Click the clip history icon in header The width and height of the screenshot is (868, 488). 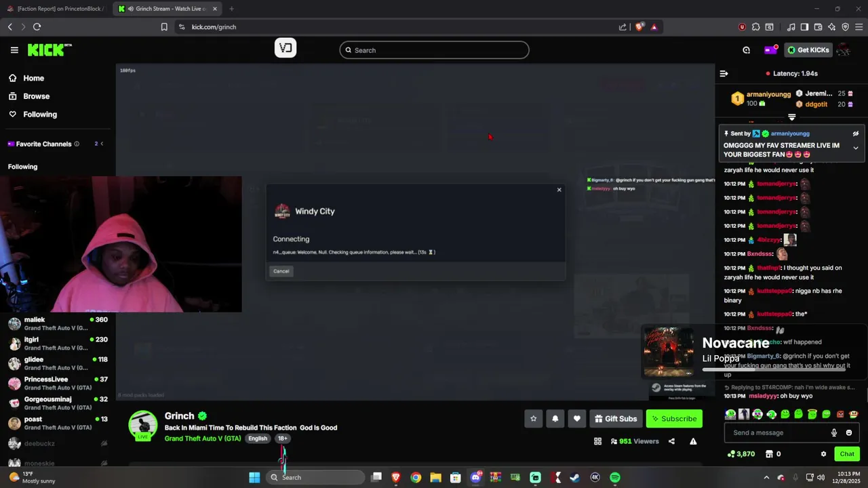click(747, 50)
